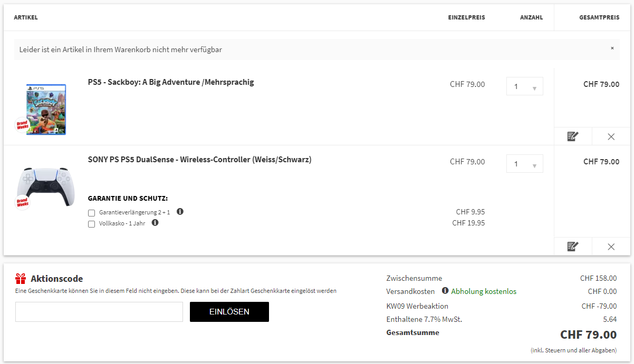Image resolution: width=634 pixels, height=364 pixels.
Task: Open the Abholung kostenlos link
Action: point(484,291)
